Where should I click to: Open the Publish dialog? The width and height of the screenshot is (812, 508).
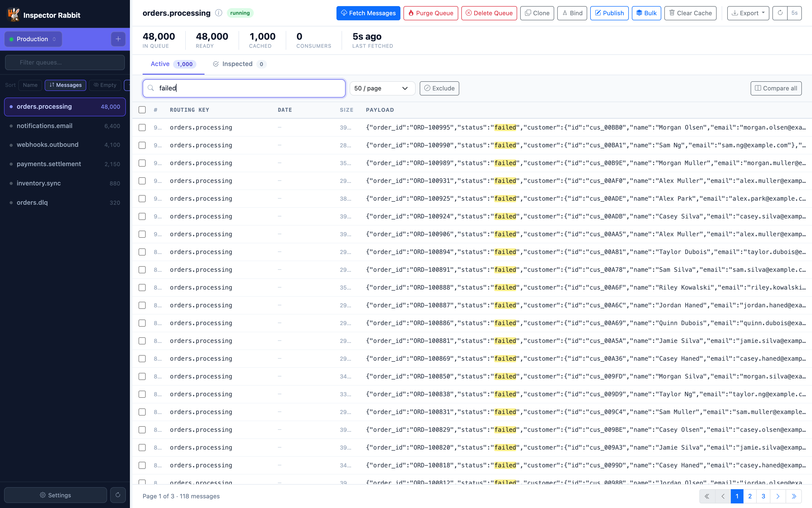click(x=609, y=13)
